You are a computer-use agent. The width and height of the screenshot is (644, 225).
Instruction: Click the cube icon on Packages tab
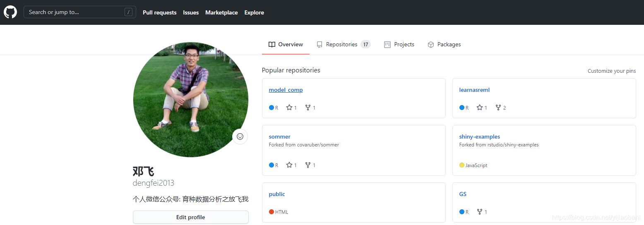tap(431, 45)
